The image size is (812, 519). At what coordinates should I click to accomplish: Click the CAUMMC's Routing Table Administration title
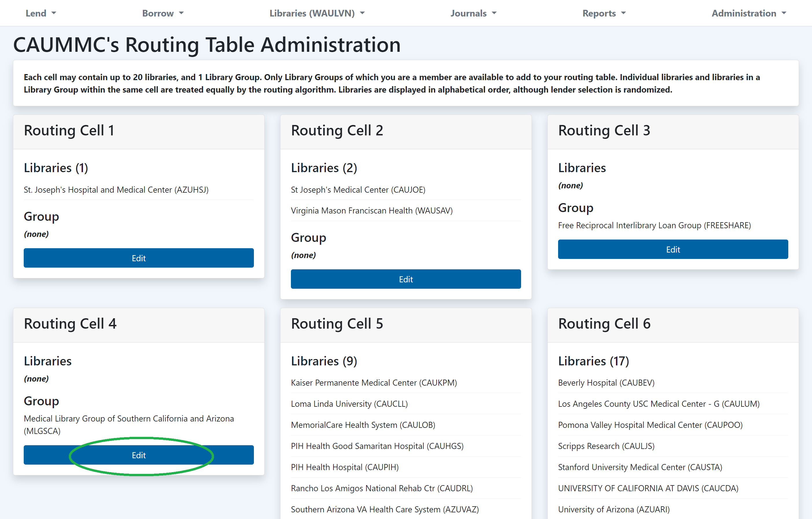[207, 45]
